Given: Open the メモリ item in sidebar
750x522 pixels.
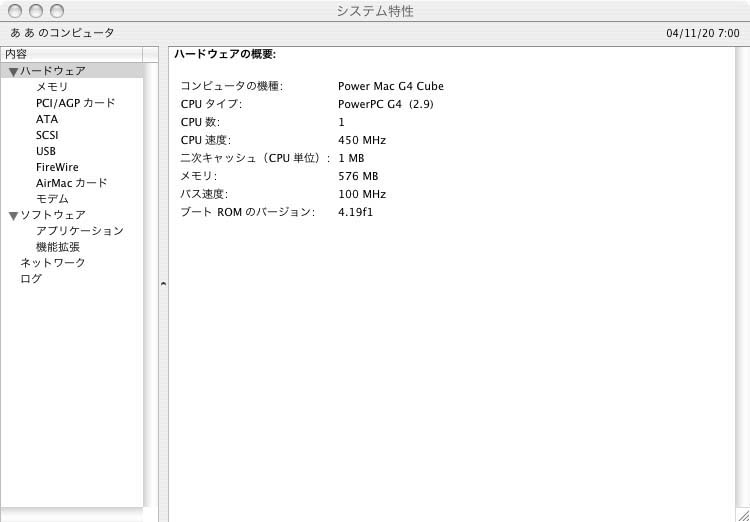Looking at the screenshot, I should click(x=52, y=87).
